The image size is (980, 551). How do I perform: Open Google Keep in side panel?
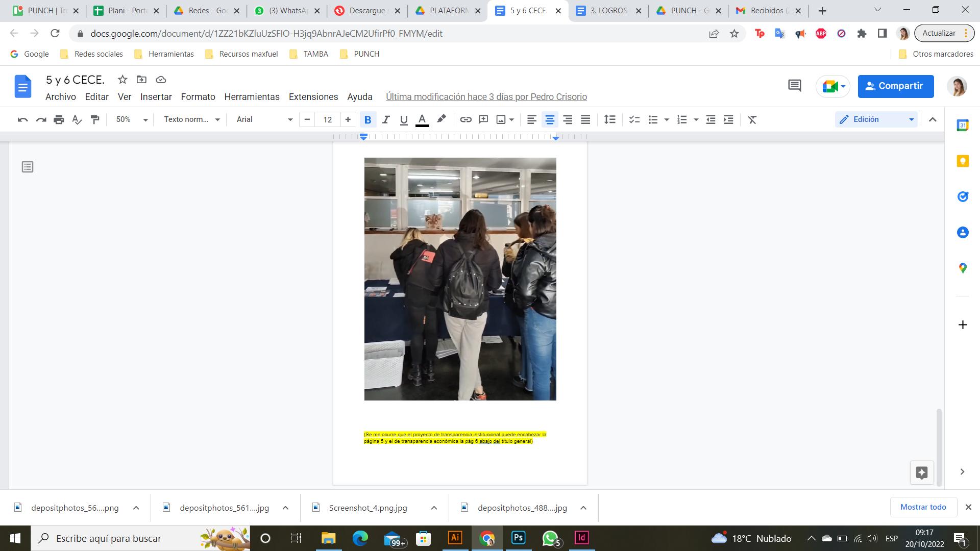962,161
